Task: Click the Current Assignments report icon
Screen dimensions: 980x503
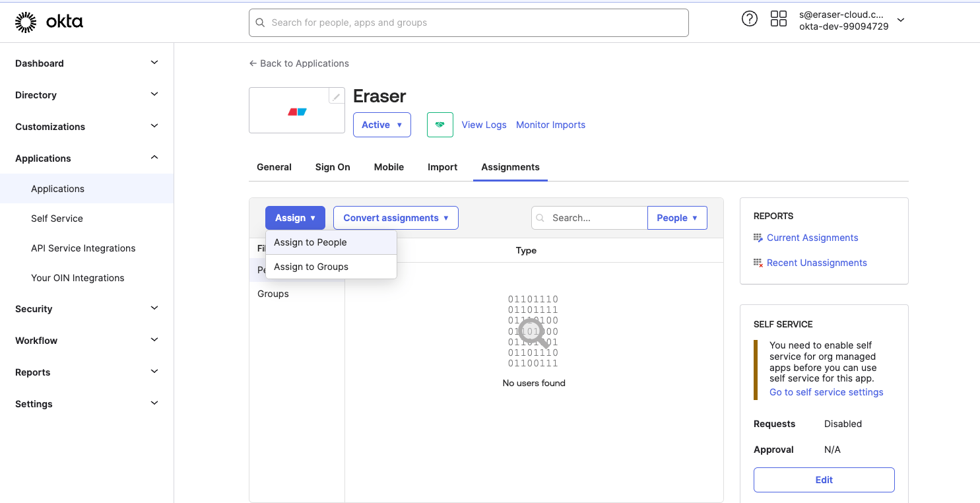Action: [x=758, y=238]
